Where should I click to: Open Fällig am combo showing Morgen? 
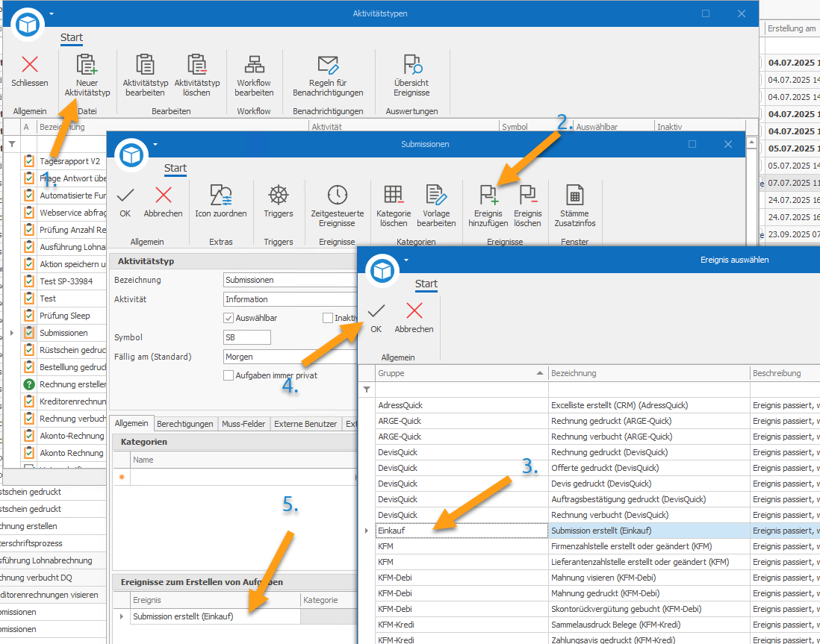291,357
